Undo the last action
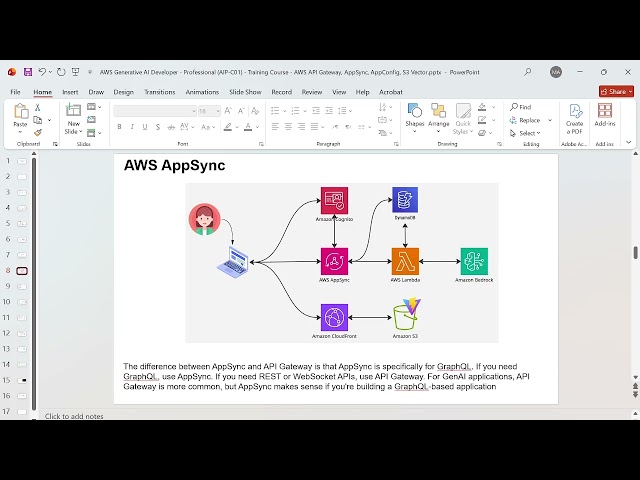 [42, 72]
